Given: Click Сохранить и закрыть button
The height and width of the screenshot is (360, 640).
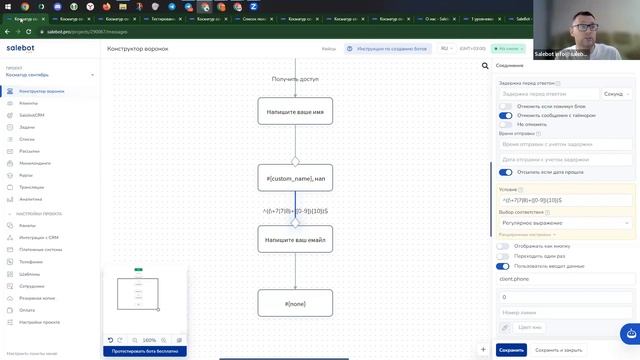Looking at the screenshot, I should [x=558, y=350].
